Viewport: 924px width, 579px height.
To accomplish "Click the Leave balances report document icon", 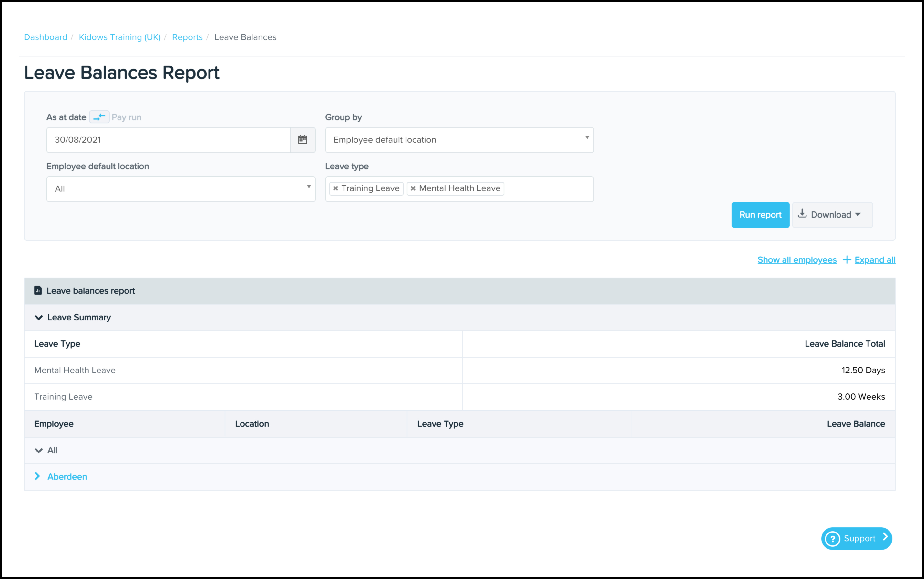I will 38,291.
